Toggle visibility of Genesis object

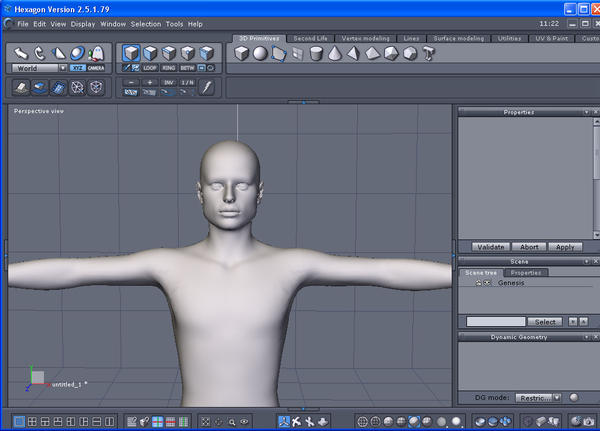tap(487, 283)
